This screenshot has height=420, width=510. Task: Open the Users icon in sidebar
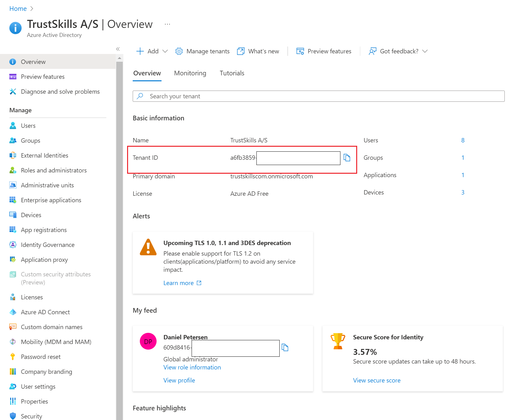click(x=13, y=126)
